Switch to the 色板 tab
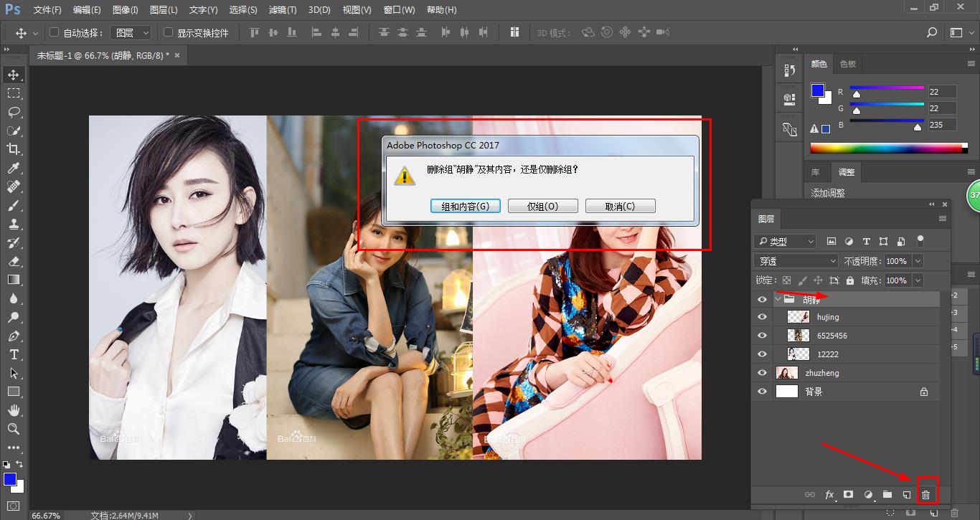Screen dimensions: 980x520 tap(848, 64)
